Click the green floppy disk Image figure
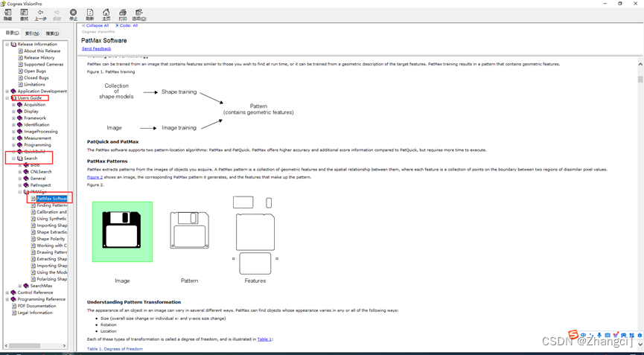Viewport: 644px width, 355px height. pyautogui.click(x=122, y=232)
